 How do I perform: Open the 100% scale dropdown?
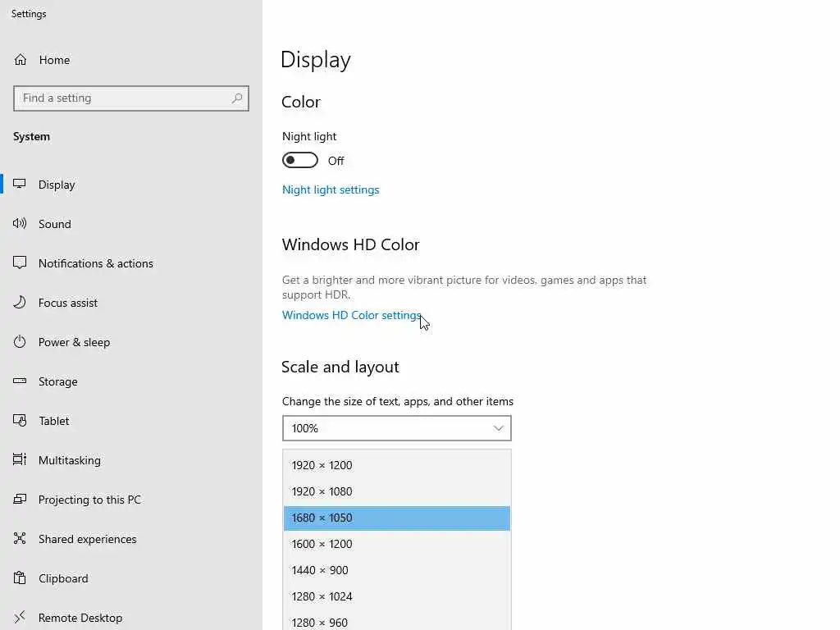pos(397,428)
